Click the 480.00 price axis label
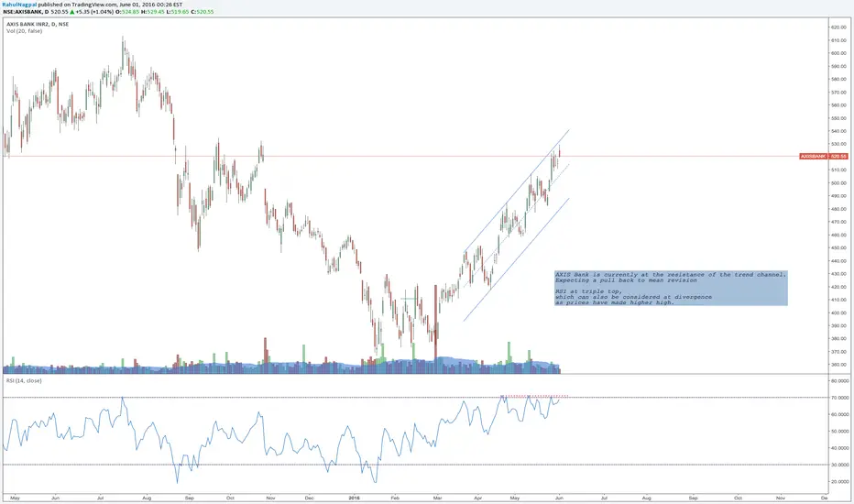The image size is (854, 504). coord(838,209)
